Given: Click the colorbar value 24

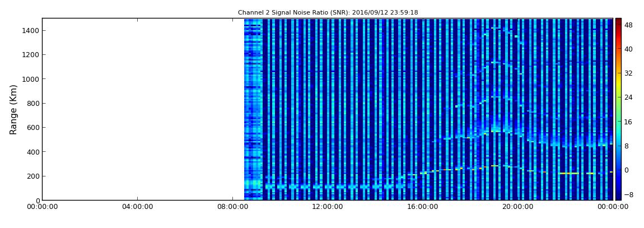Looking at the screenshot, I should coord(628,97).
